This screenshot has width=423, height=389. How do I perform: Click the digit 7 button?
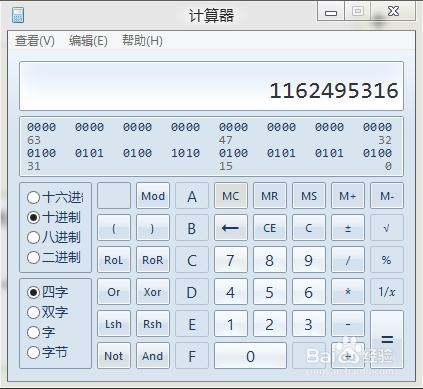231,260
